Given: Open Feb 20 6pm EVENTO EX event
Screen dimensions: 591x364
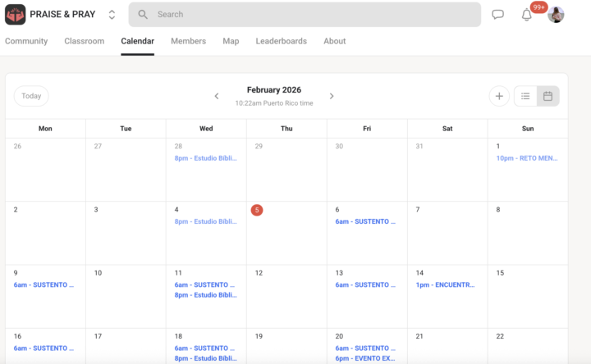Looking at the screenshot, I should [365, 358].
